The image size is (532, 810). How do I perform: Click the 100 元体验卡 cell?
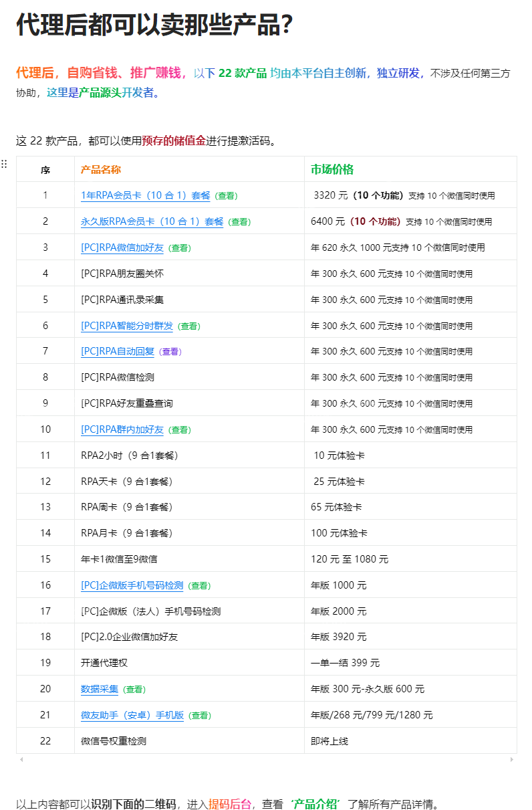(410, 533)
